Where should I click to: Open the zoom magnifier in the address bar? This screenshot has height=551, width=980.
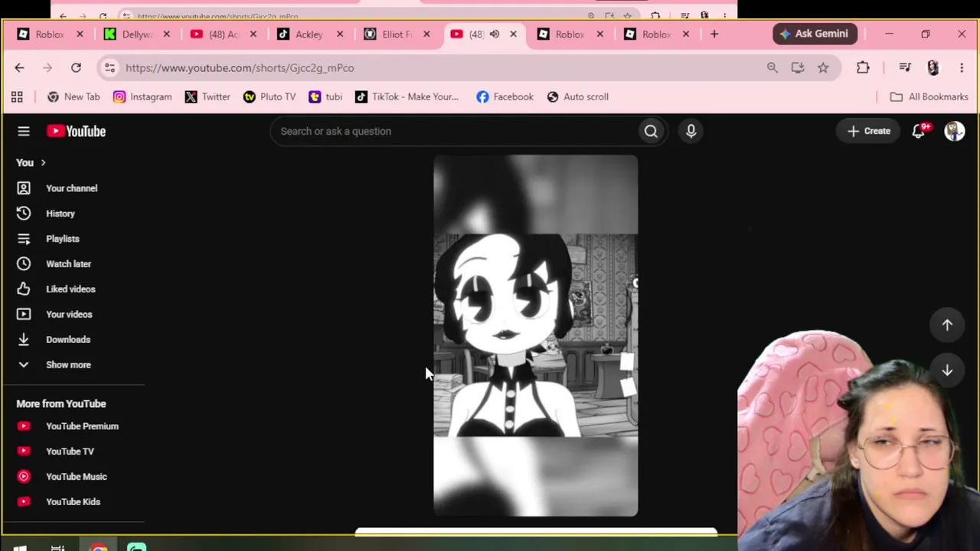pyautogui.click(x=772, y=68)
